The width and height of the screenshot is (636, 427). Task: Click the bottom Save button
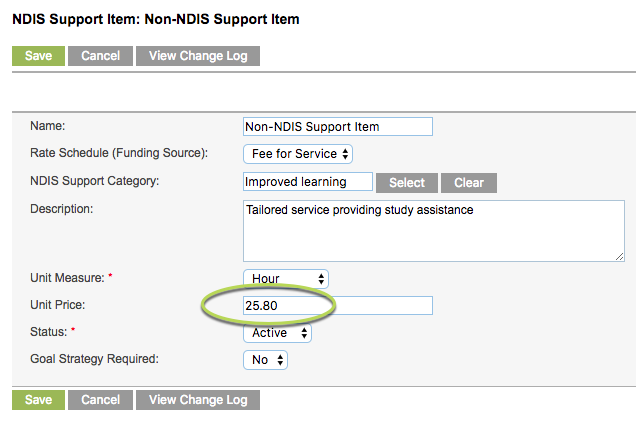click(38, 400)
